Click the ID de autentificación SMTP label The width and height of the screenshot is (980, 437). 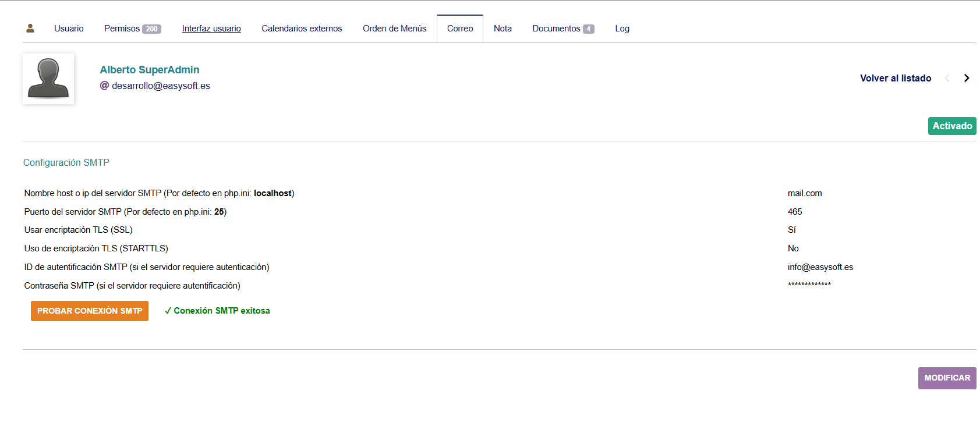point(147,267)
